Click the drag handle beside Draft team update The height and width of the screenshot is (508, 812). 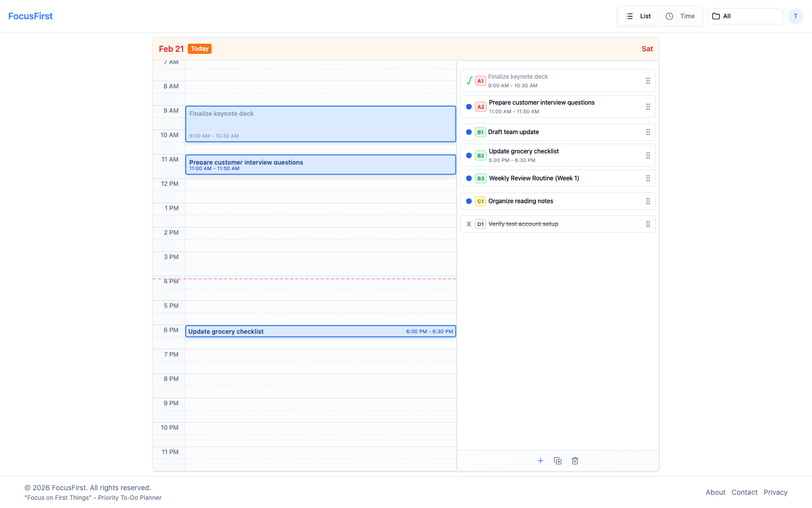point(648,132)
